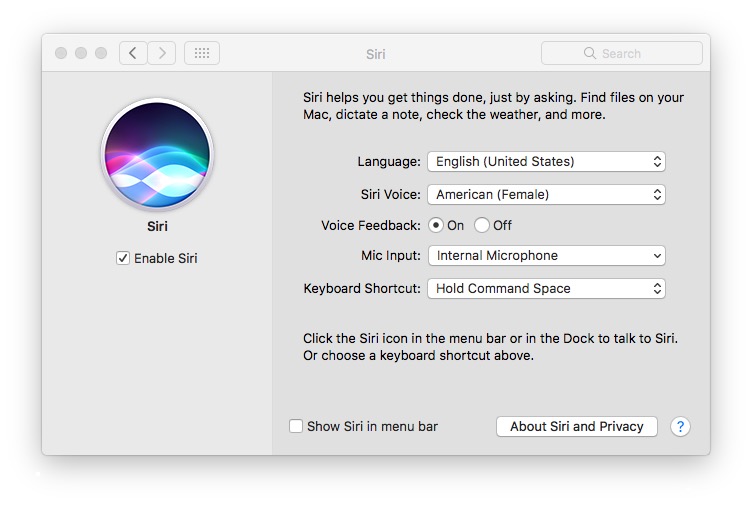Click the red close window button
This screenshot has height=505, width=752.
coord(61,53)
